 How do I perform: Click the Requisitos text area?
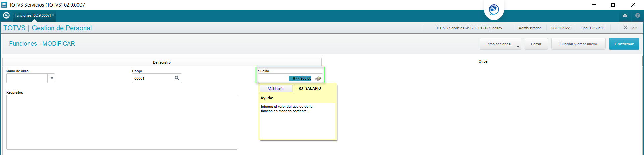pyautogui.click(x=122, y=122)
